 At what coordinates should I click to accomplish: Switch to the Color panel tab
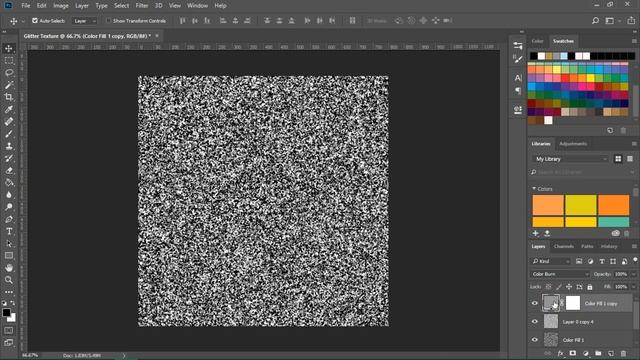point(537,41)
